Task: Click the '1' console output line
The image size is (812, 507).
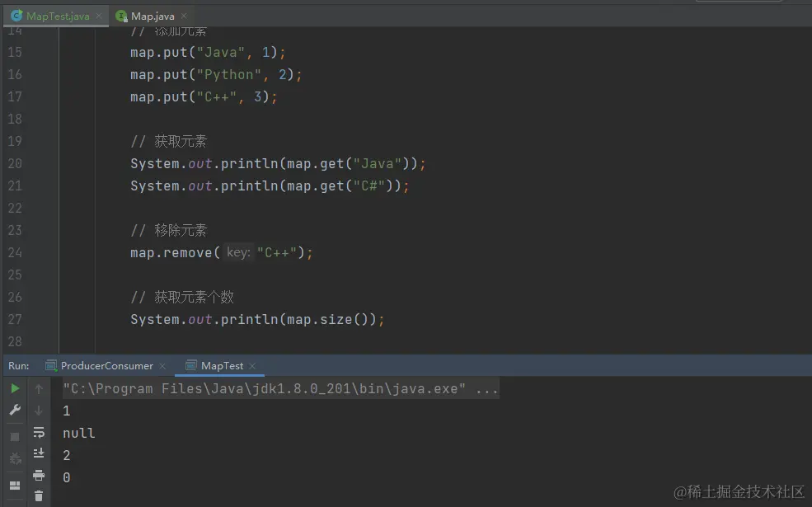Action: (66, 411)
